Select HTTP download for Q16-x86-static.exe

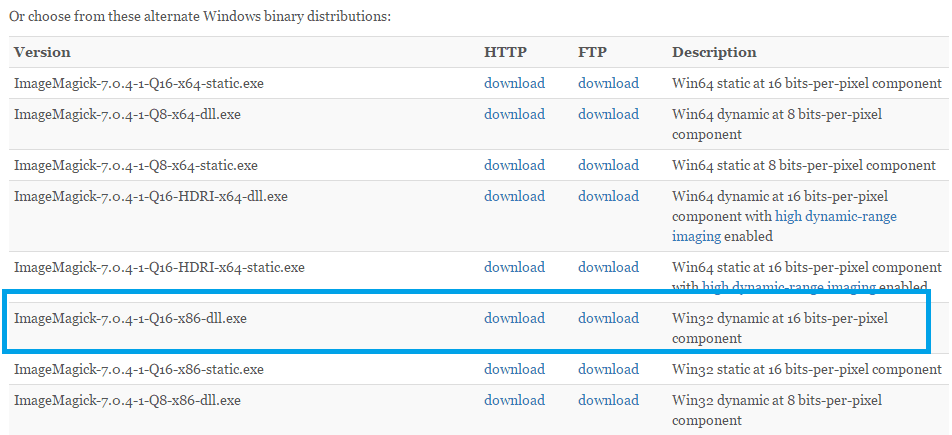514,369
